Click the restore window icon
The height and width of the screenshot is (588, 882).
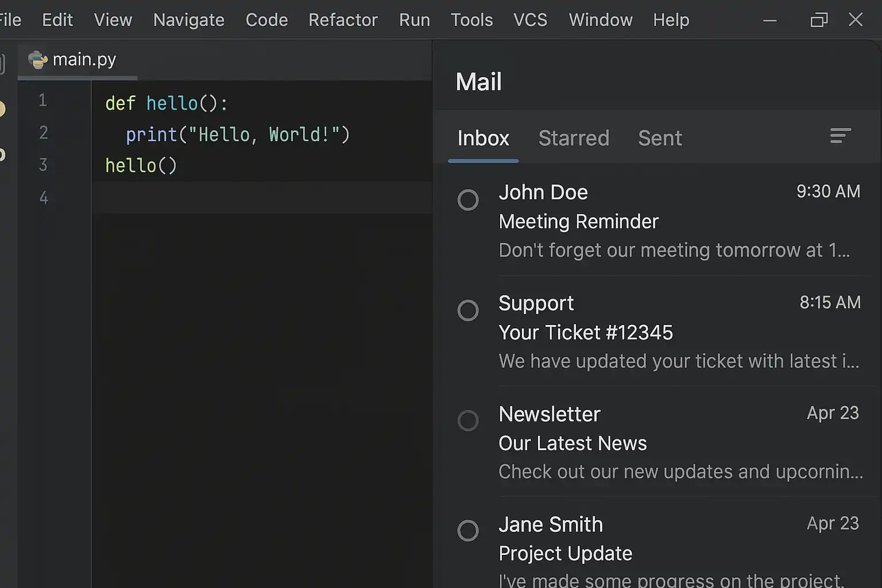point(819,20)
